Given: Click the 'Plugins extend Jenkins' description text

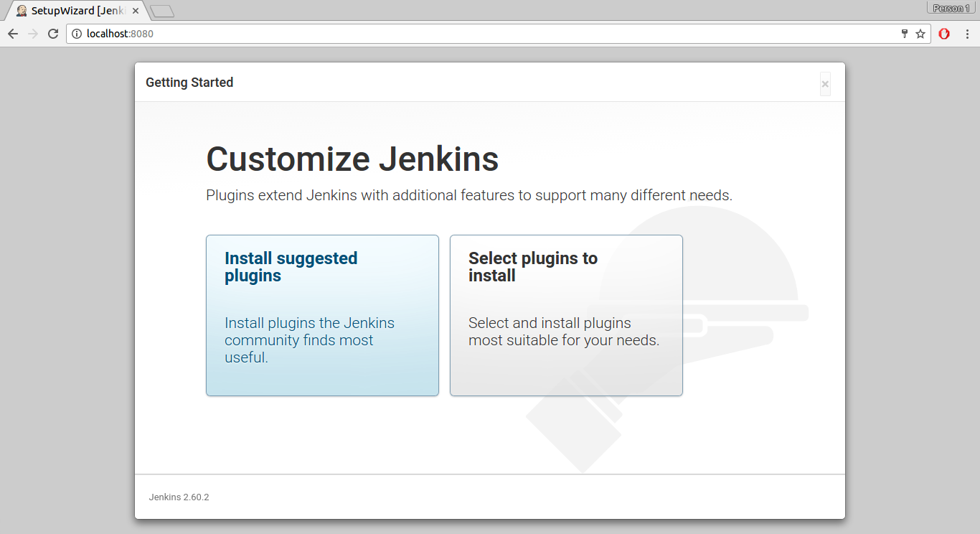Looking at the screenshot, I should pos(469,195).
